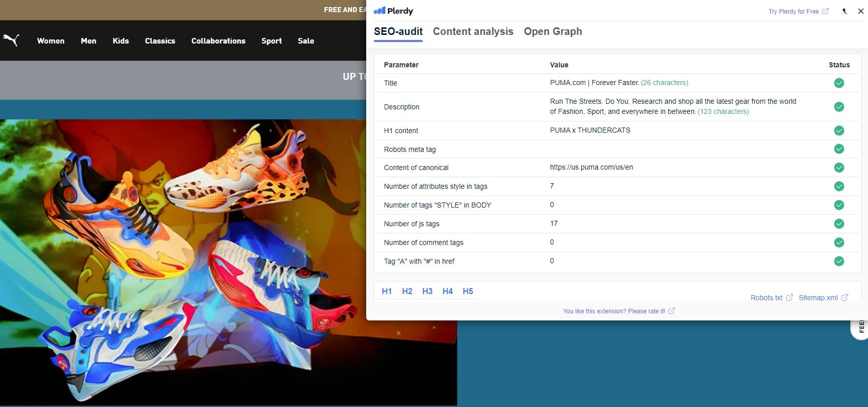Screen dimensions: 868x407
Task: Open the Women menu on PUMA site
Action: 51,41
